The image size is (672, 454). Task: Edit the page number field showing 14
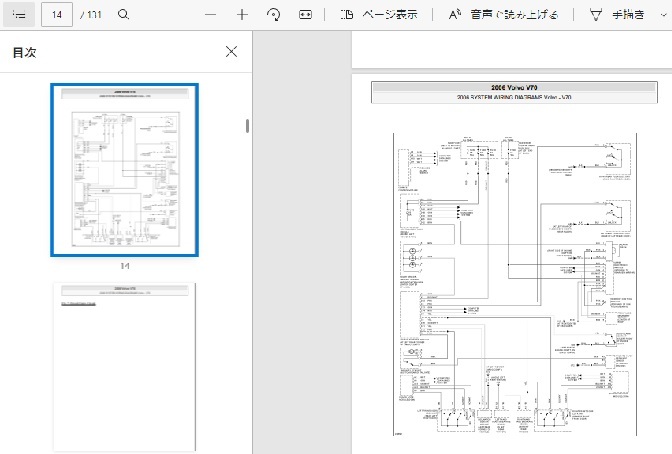(x=57, y=15)
